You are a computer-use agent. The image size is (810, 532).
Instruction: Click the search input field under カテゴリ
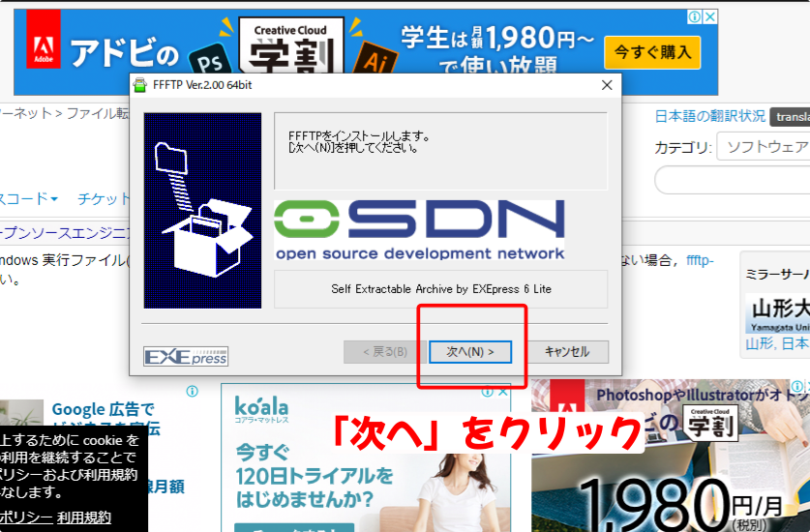(733, 180)
